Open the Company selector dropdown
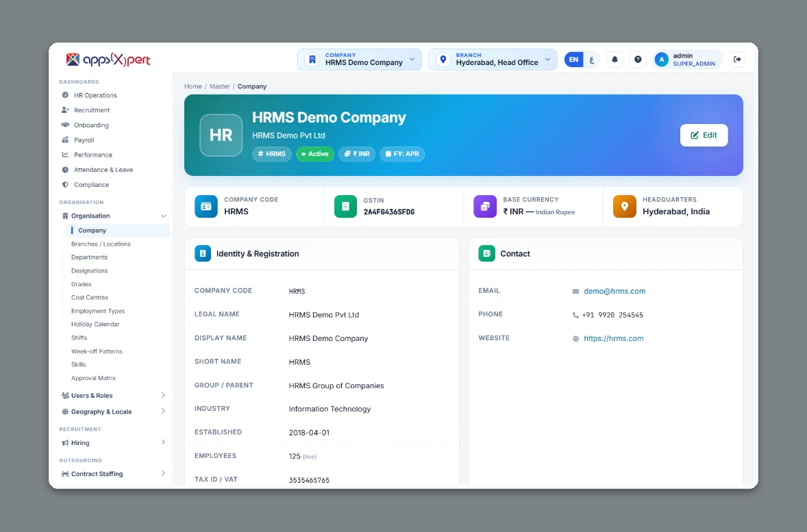The width and height of the screenshot is (807, 532). click(x=359, y=60)
